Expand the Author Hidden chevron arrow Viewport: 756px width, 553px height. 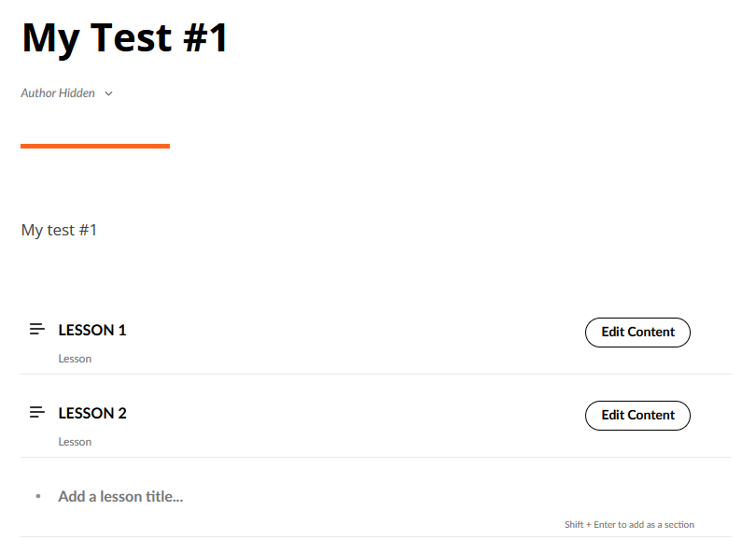coord(109,93)
